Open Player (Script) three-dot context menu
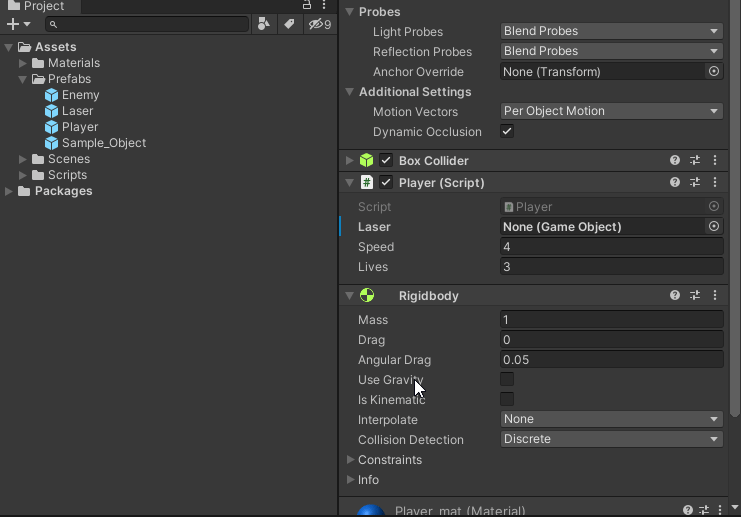Viewport: 741px width, 517px height. click(x=715, y=182)
